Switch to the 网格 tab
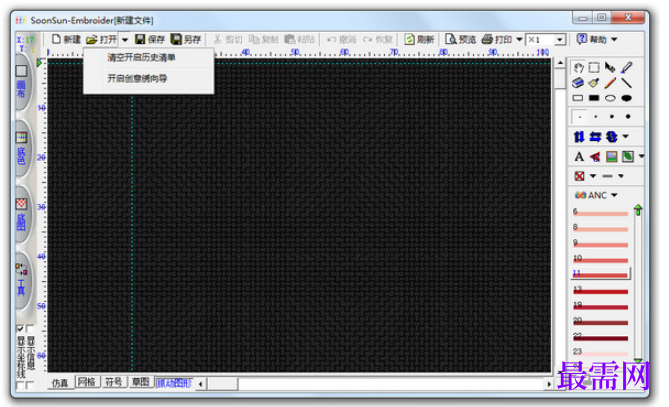 pos(87,382)
